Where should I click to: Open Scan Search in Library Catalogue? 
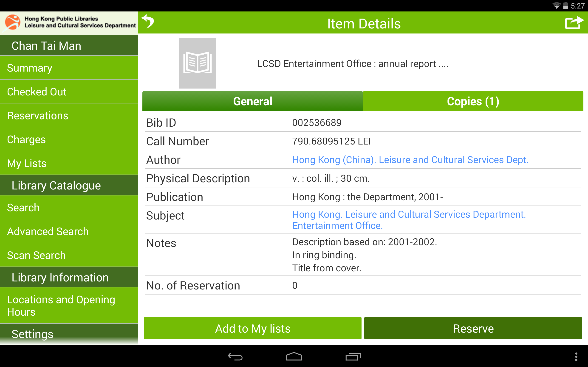pos(69,255)
